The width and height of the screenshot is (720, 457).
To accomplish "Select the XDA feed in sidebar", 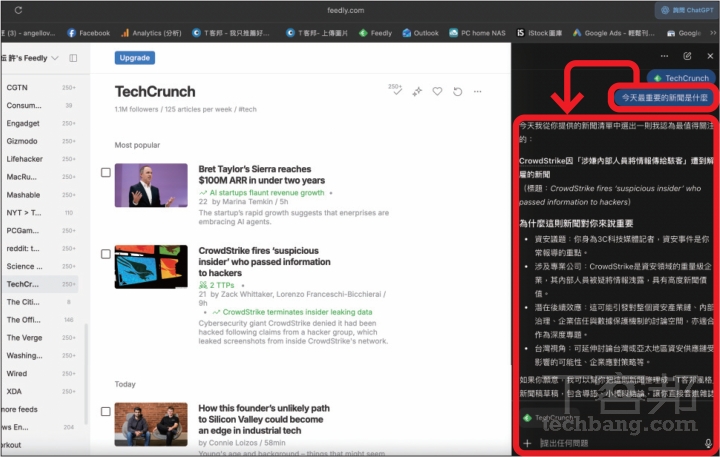I will pos(40,391).
